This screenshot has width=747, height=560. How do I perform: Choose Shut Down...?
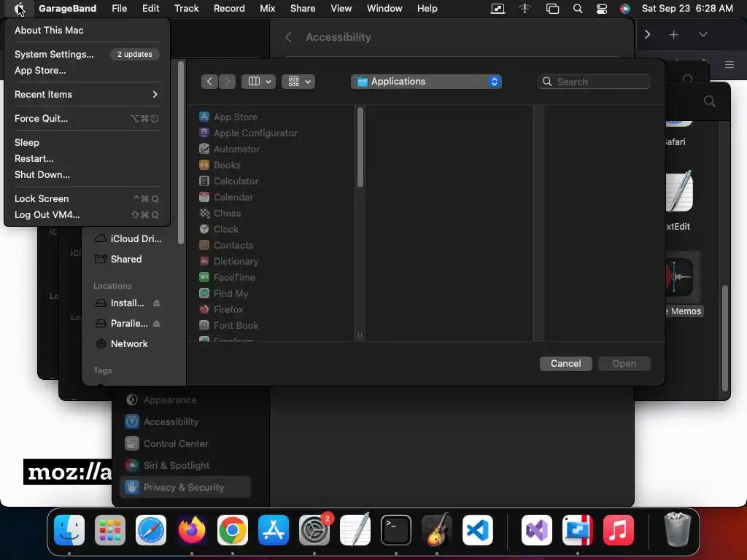[87, 175]
